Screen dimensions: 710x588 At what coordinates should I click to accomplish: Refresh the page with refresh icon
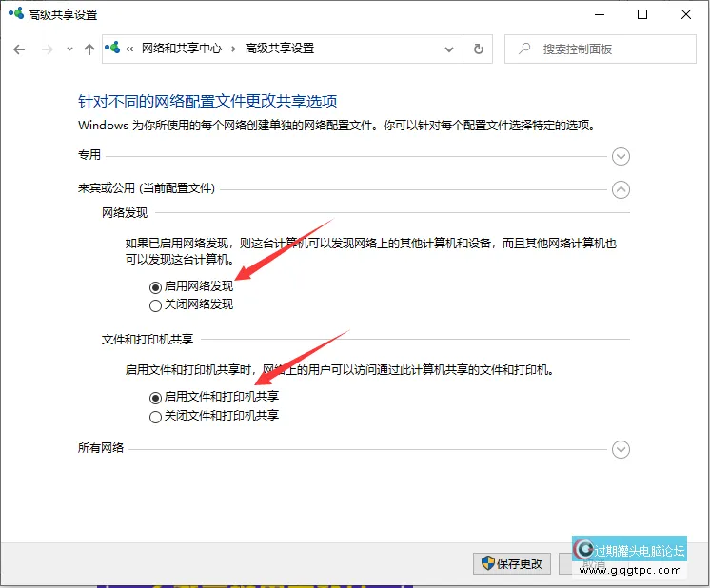[478, 49]
